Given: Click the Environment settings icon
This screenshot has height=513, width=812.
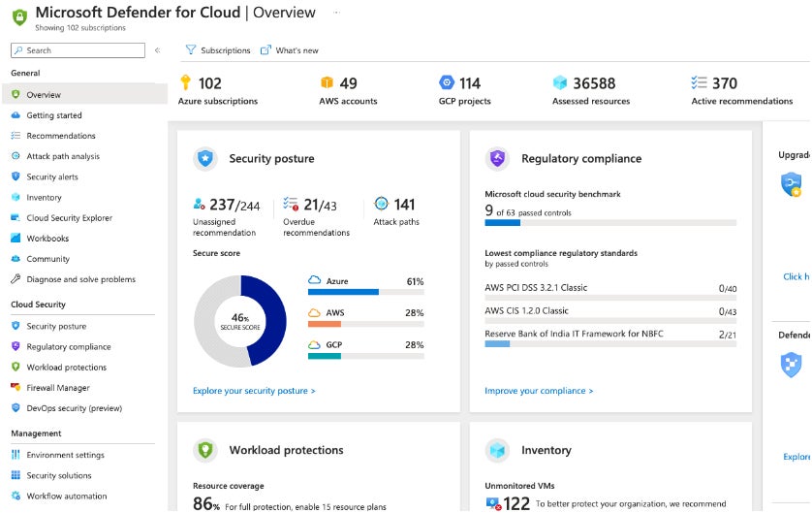Looking at the screenshot, I should [16, 455].
